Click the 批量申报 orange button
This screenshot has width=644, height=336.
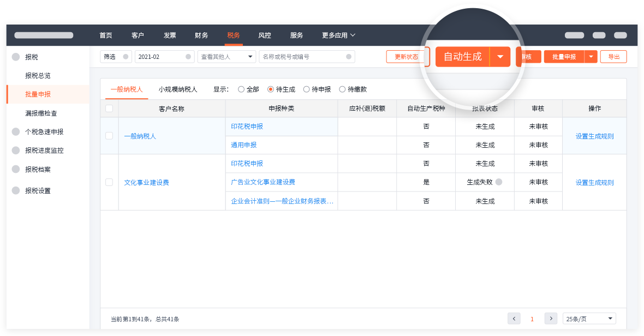[564, 57]
